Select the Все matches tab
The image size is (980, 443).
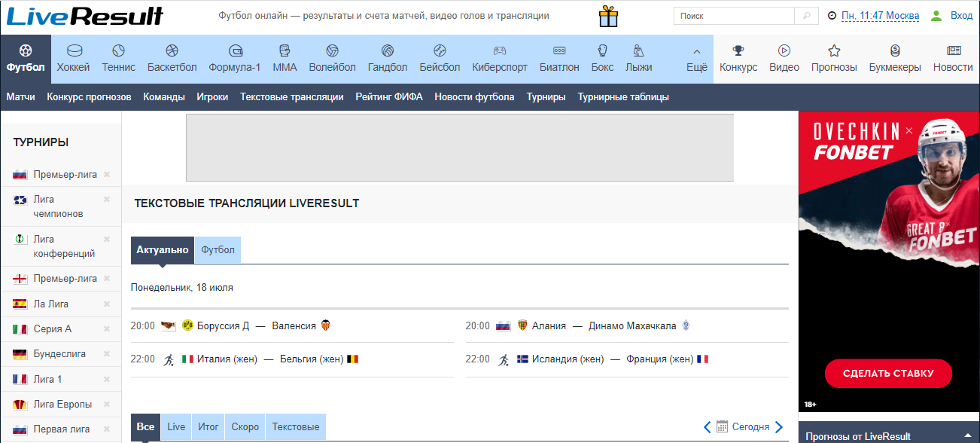tap(146, 427)
